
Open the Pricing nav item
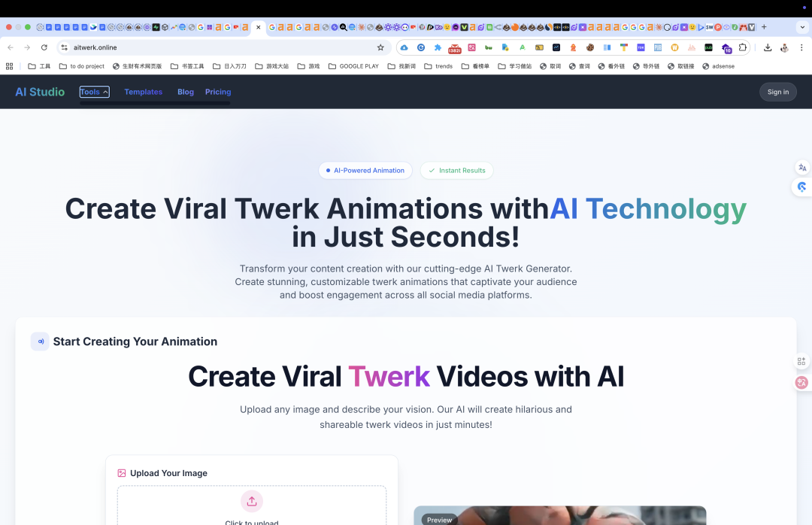pos(218,92)
